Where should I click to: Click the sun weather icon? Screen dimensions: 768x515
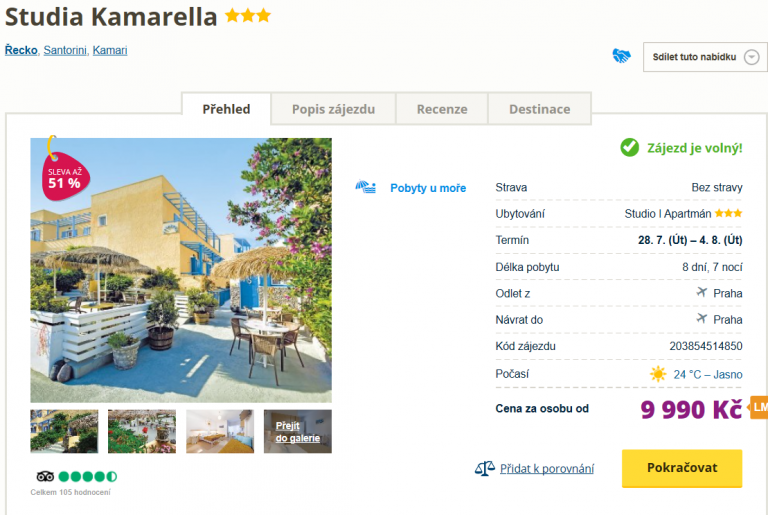click(658, 374)
